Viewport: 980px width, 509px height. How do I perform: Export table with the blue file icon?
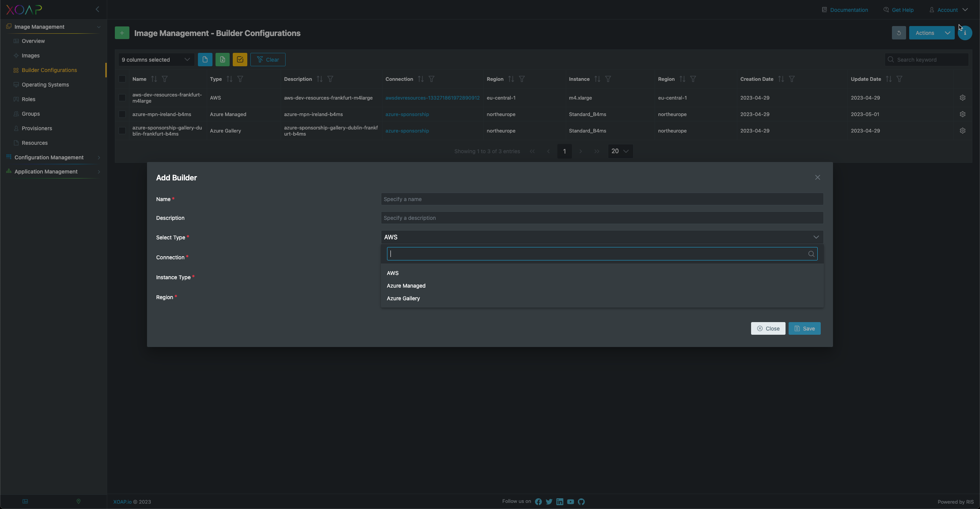click(x=205, y=60)
